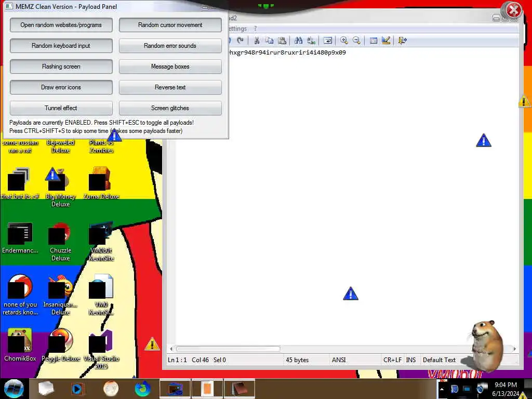The height and width of the screenshot is (399, 532).
Task: Click the 'INS' insert mode status entry
Action: (411, 360)
